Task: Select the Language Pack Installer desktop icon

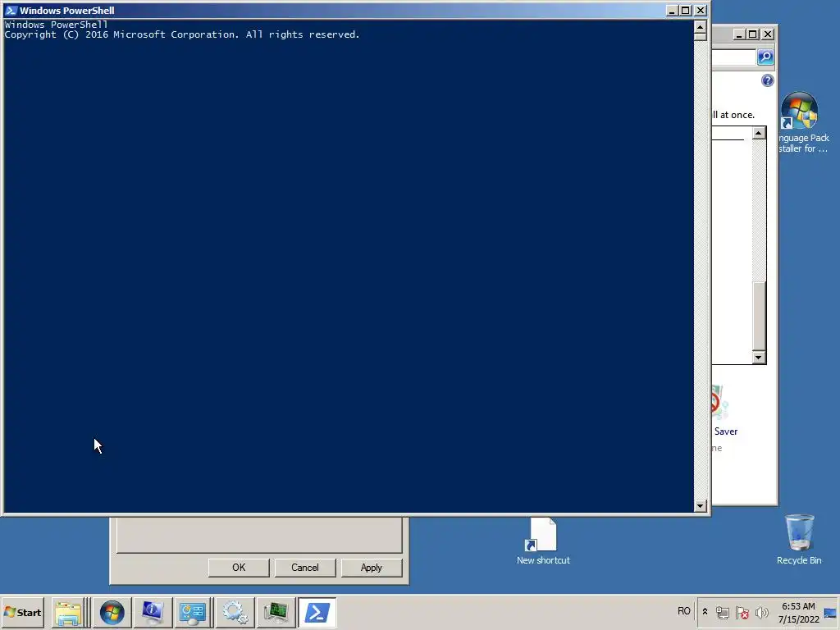Action: [x=802, y=123]
